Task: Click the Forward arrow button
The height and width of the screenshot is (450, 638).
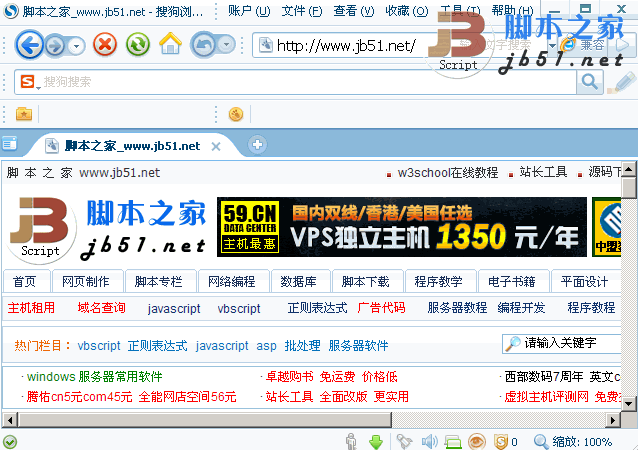Action: click(55, 45)
